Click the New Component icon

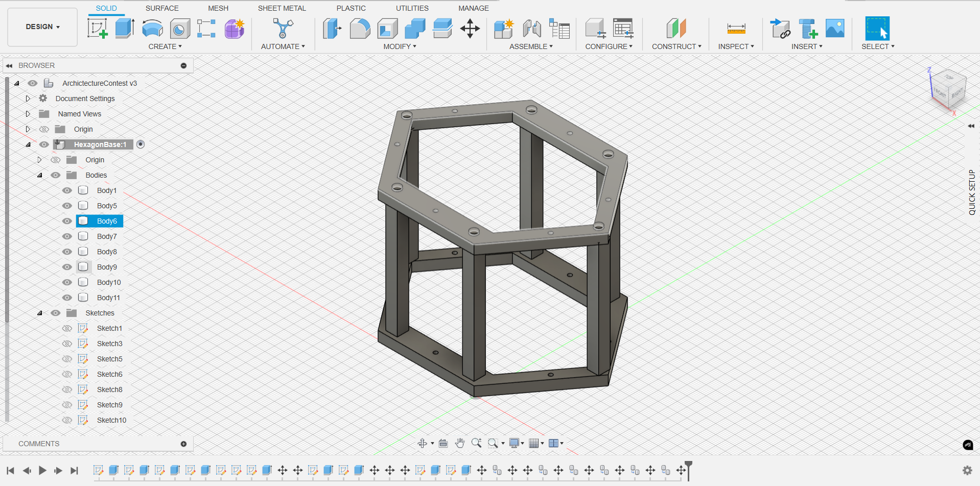pyautogui.click(x=504, y=29)
